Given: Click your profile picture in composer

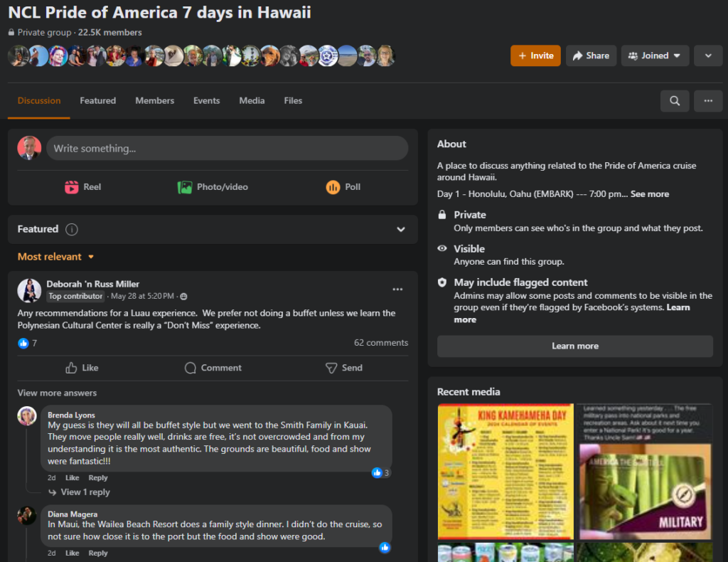Looking at the screenshot, I should click(29, 148).
